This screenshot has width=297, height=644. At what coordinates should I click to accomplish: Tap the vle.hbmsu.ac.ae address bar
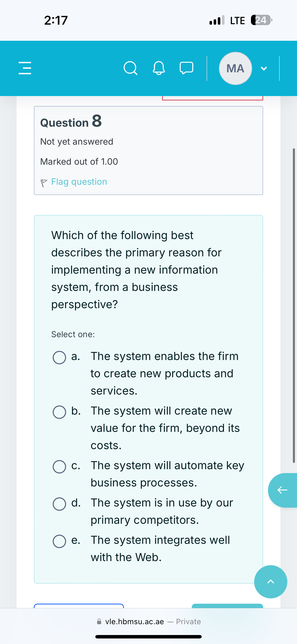[148, 621]
